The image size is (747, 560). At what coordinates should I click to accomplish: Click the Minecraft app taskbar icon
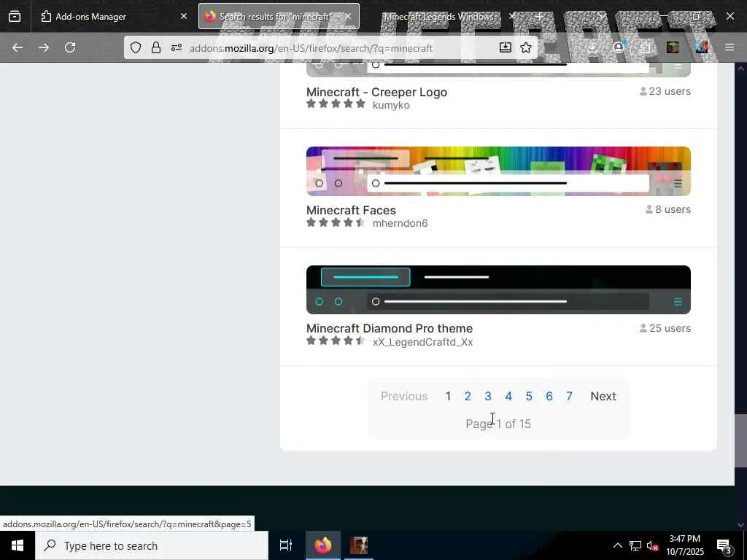coord(359,545)
